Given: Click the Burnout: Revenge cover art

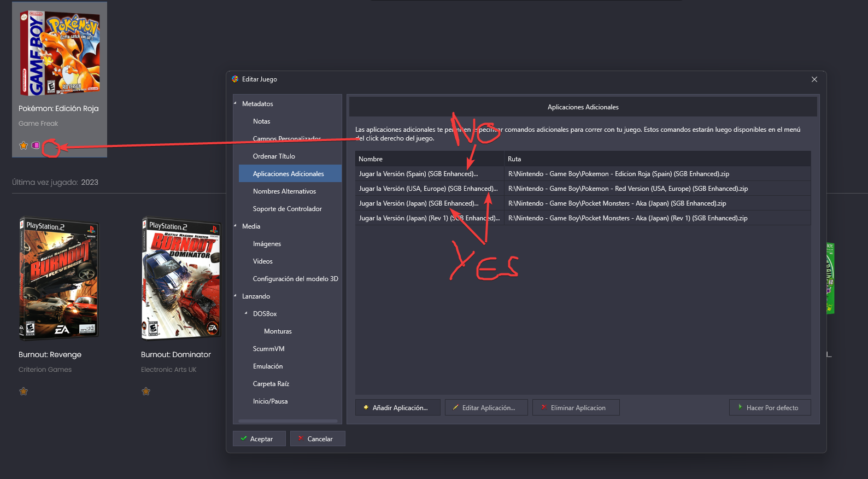Looking at the screenshot, I should pyautogui.click(x=59, y=278).
